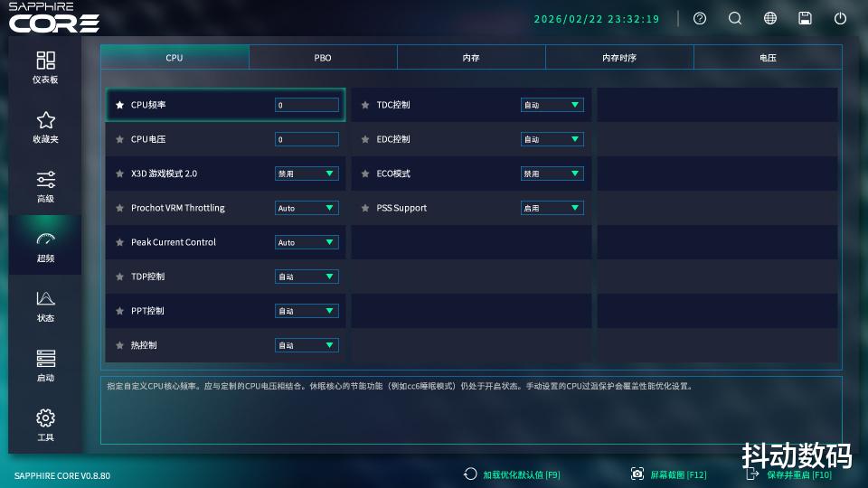
Task: Favorite the Prochot VRM Throttling star
Action: (x=119, y=208)
